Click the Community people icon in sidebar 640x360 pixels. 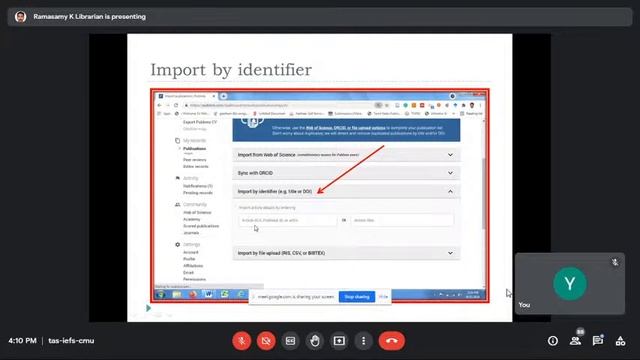[177, 204]
